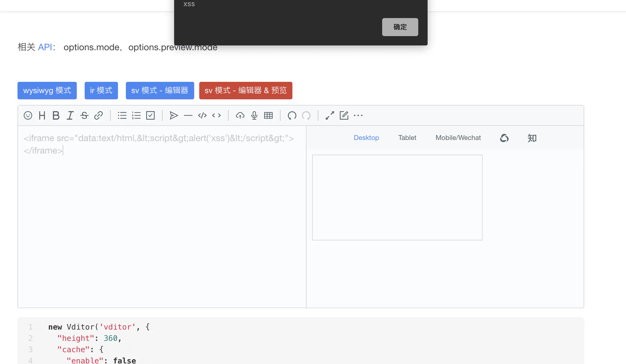Switch preview to Mobile/Wechat
Screen dimensions: 626x364
coord(458,138)
